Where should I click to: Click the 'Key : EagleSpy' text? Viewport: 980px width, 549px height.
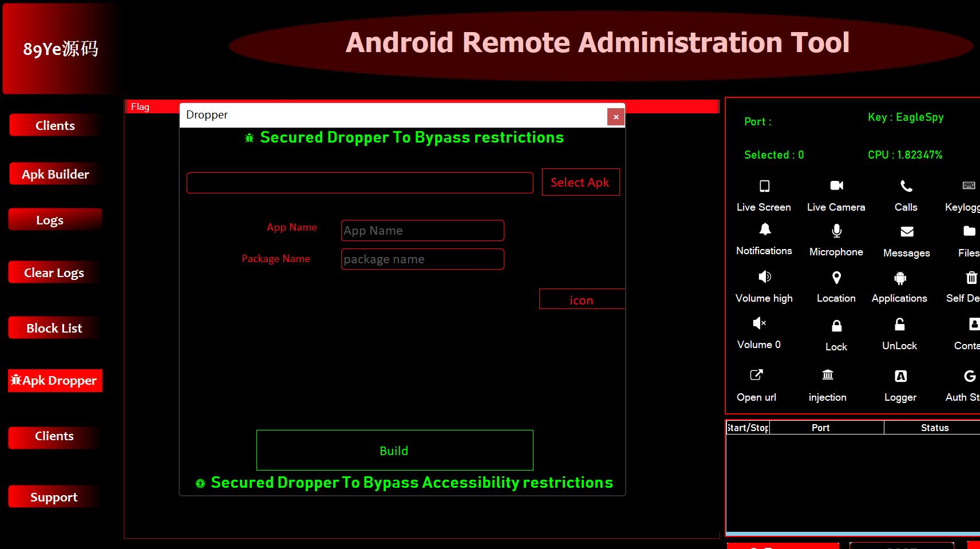pos(906,117)
